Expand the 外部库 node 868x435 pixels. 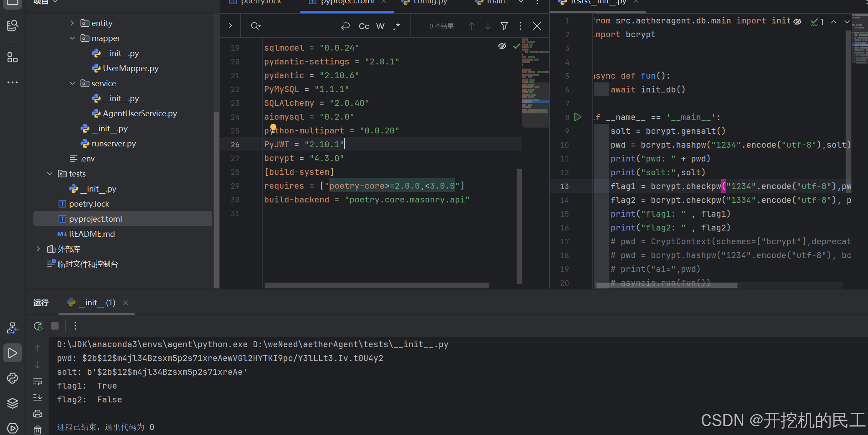[x=38, y=249]
